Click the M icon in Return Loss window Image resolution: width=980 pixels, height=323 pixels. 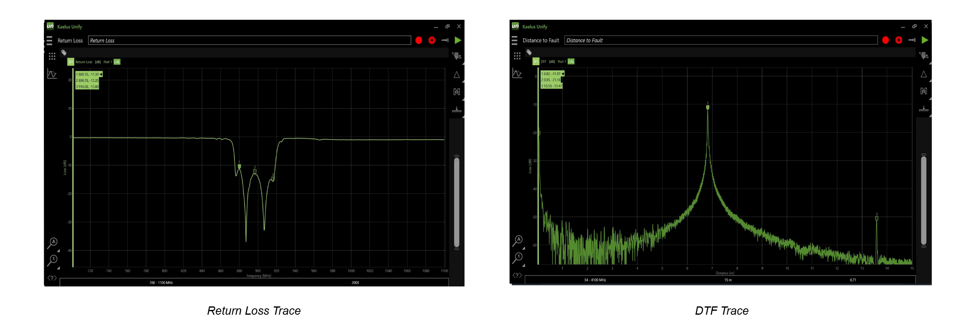457,92
